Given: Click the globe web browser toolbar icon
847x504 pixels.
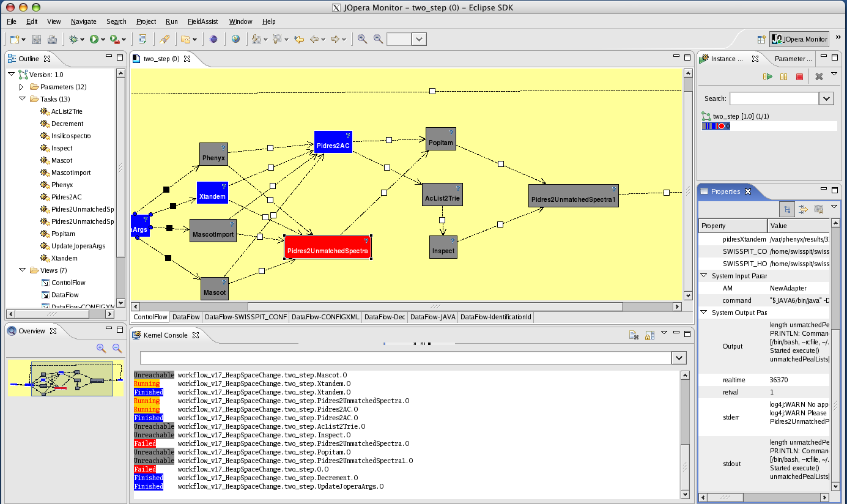Looking at the screenshot, I should tap(235, 39).
